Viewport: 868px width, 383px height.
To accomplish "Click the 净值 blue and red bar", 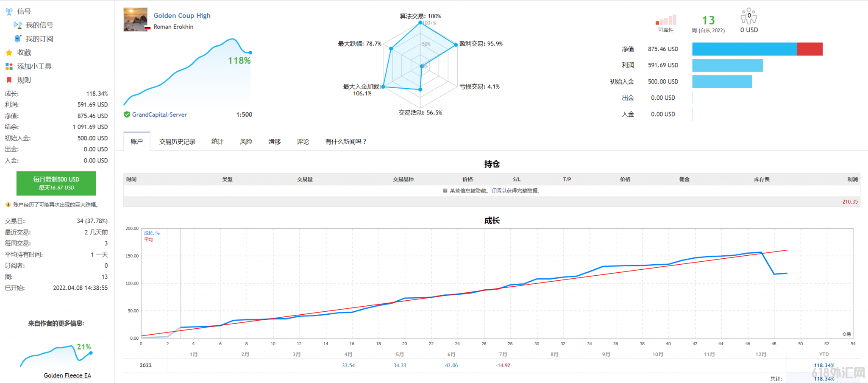I will coord(757,49).
